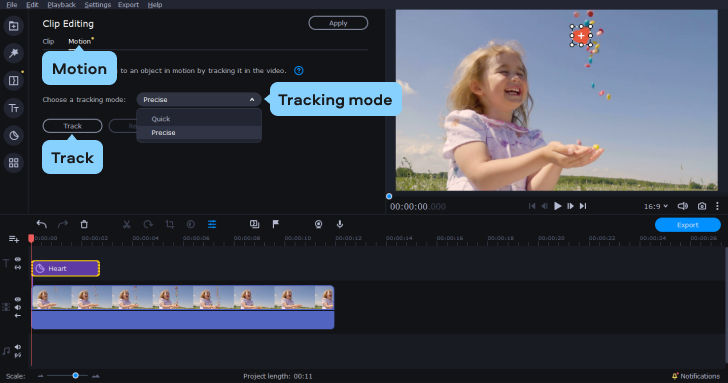Click the webcam Record video icon

[x=318, y=224]
